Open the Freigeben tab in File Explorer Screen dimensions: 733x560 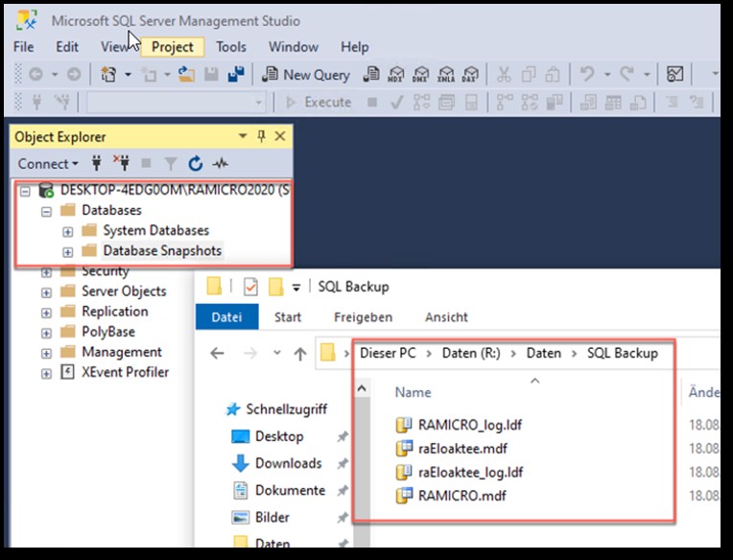coord(364,316)
